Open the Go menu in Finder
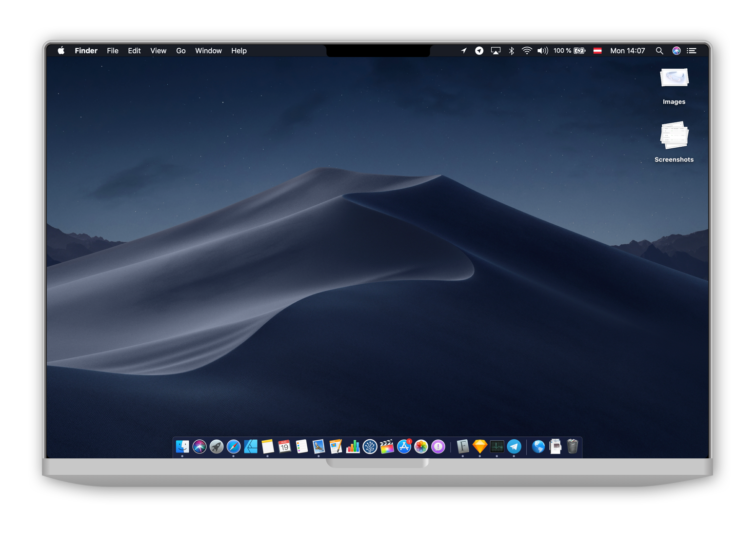 point(180,50)
